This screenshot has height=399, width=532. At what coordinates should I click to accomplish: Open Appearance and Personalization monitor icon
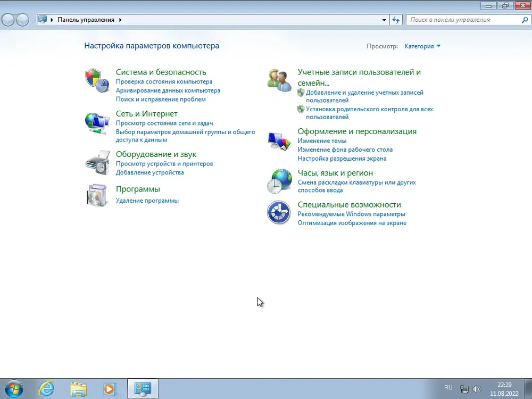(279, 141)
